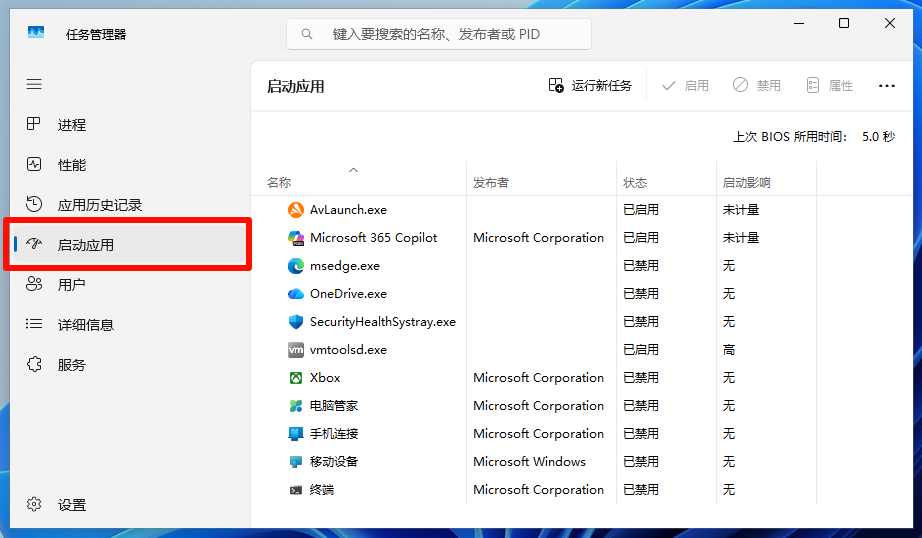Screen dimensions: 922x538
Task: Click the 电脑管家 app icon
Action: coord(296,406)
